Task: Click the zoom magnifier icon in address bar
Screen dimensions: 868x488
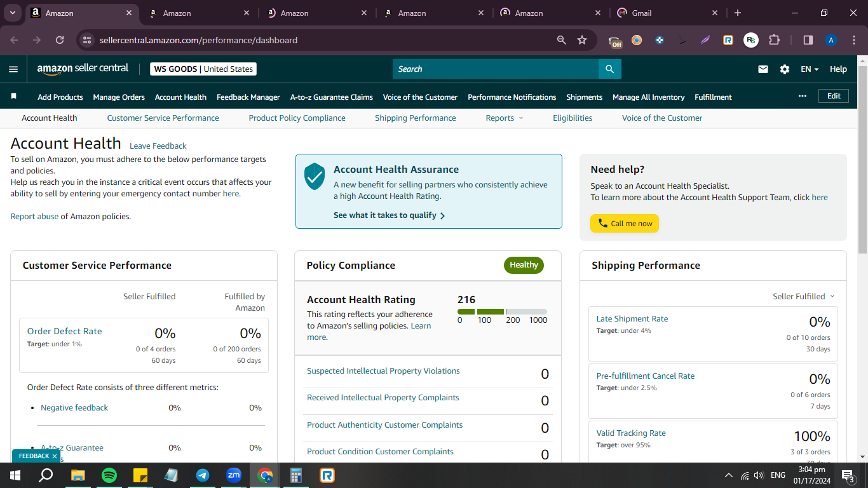Action: pyautogui.click(x=562, y=40)
